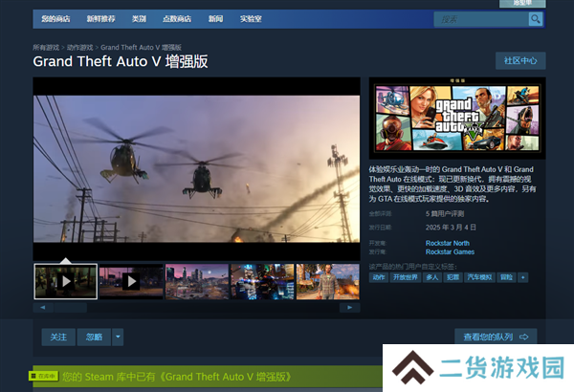Click the right arrow of the thumbnail strip
Screen dimensions: 574x392
349,308
